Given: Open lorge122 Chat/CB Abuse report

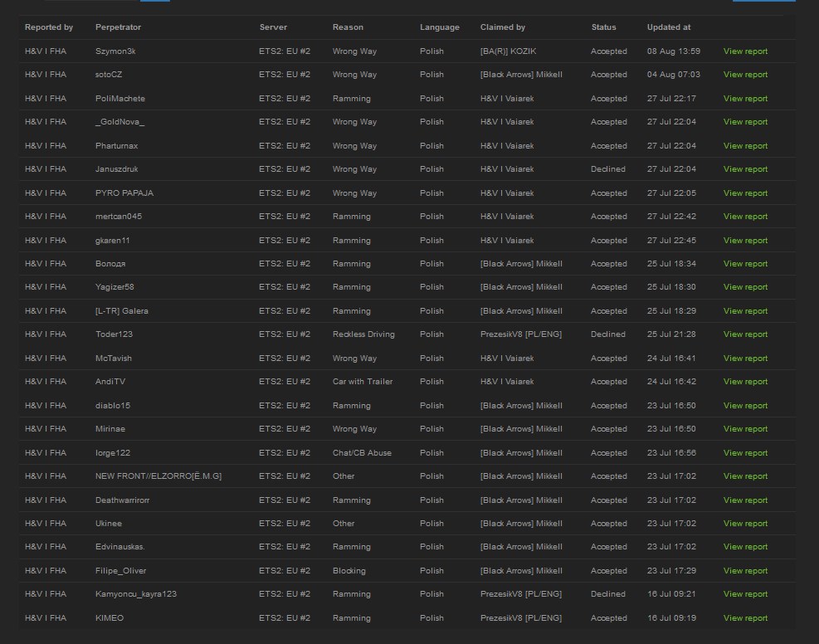Looking at the screenshot, I should coord(745,453).
